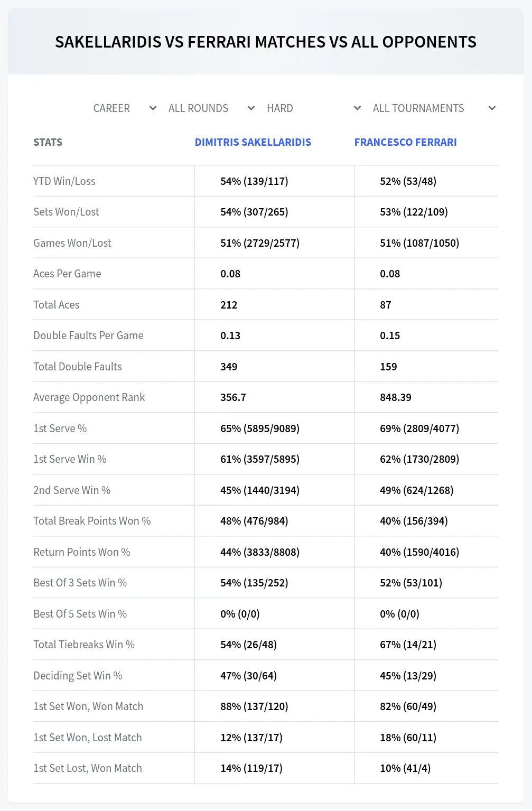Open Francesco Ferrari player link
This screenshot has height=811, width=532.
tap(405, 142)
